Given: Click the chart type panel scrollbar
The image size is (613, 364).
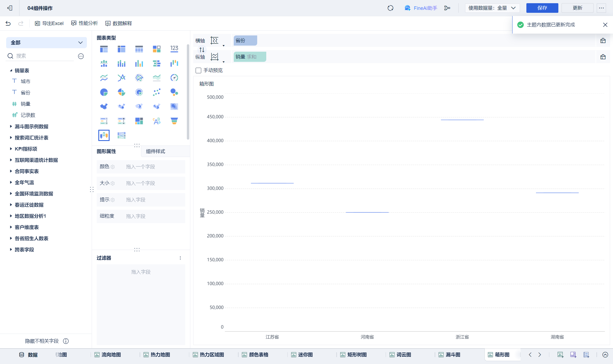Looking at the screenshot, I should click(x=188, y=92).
